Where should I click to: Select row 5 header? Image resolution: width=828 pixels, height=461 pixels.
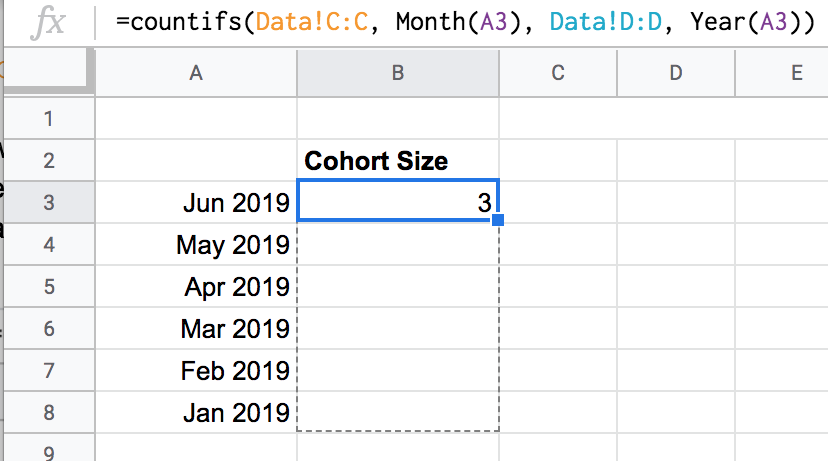click(48, 287)
